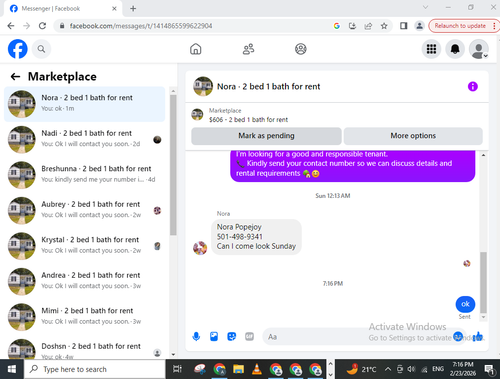Open Nora 2 bed 1 bath conversation

pos(84,104)
